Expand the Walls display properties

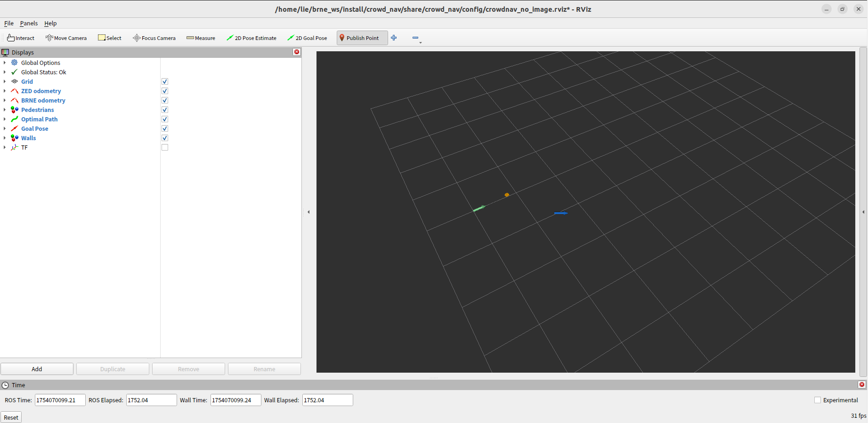5,138
